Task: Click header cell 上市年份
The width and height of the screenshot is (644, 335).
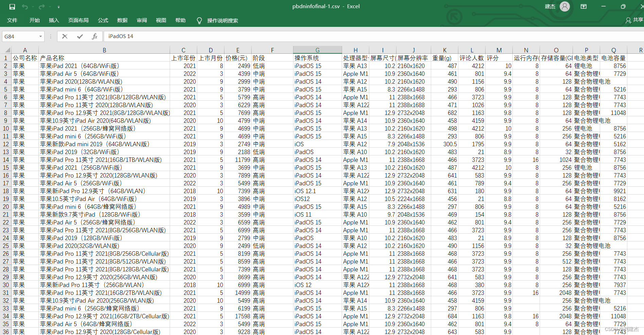Action: coord(184,58)
